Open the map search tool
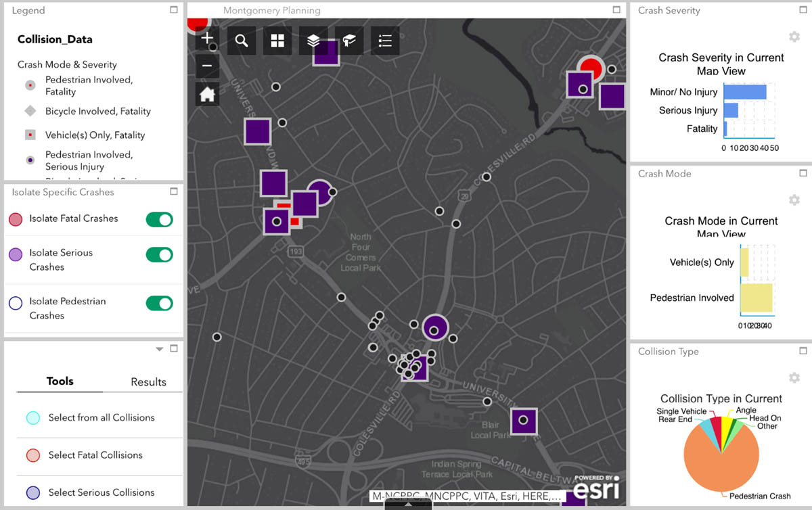Image resolution: width=812 pixels, height=510 pixels. [242, 41]
